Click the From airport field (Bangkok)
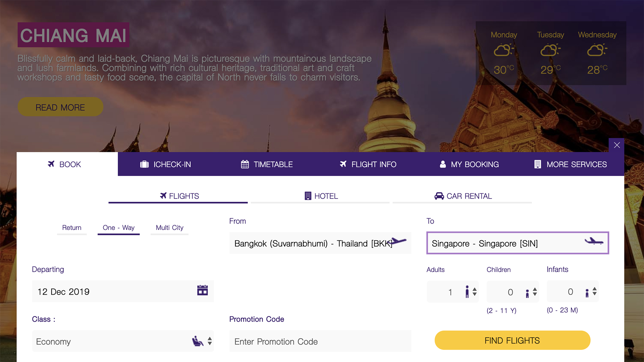The height and width of the screenshot is (362, 644). tap(320, 243)
